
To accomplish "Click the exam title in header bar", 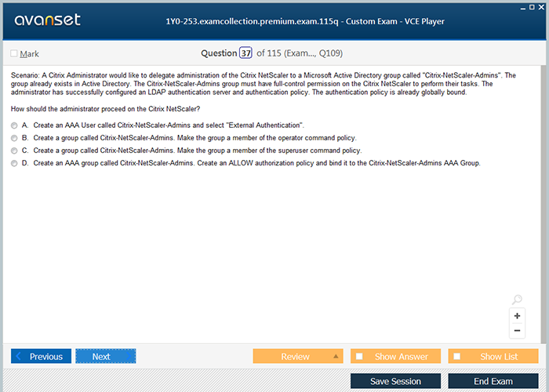I will pos(305,21).
